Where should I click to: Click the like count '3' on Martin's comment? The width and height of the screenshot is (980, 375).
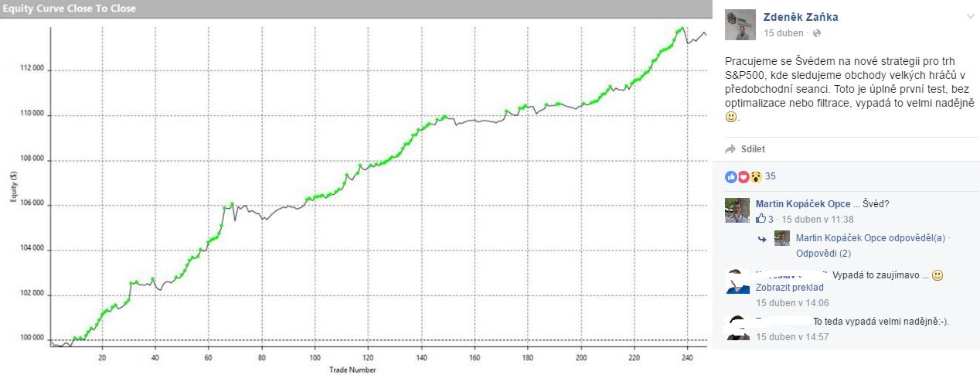771,220
